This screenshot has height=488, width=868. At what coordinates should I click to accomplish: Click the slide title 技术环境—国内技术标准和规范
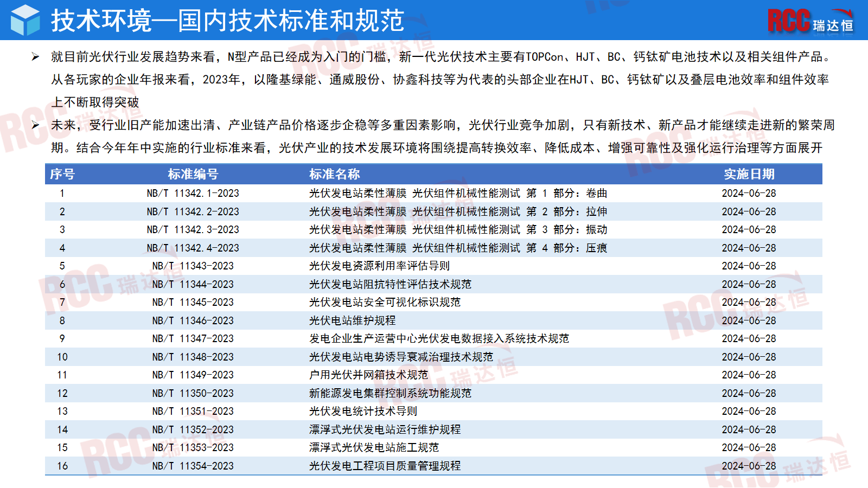point(228,21)
